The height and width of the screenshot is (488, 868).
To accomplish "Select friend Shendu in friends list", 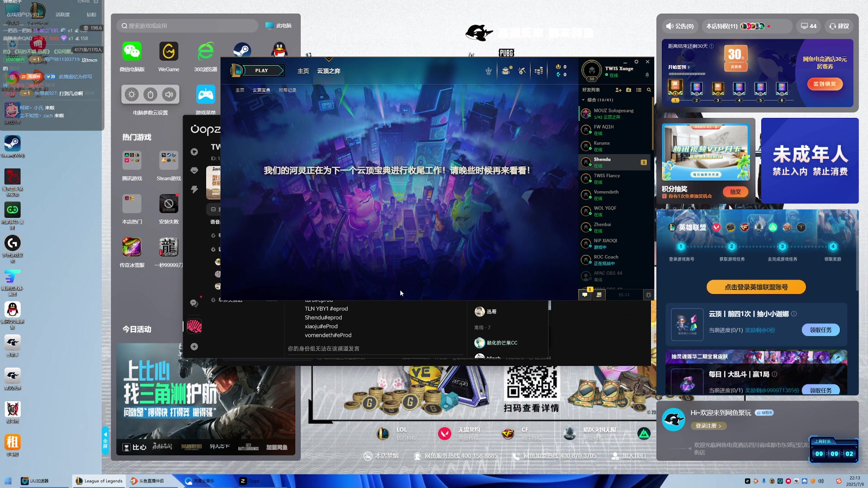I will click(615, 162).
